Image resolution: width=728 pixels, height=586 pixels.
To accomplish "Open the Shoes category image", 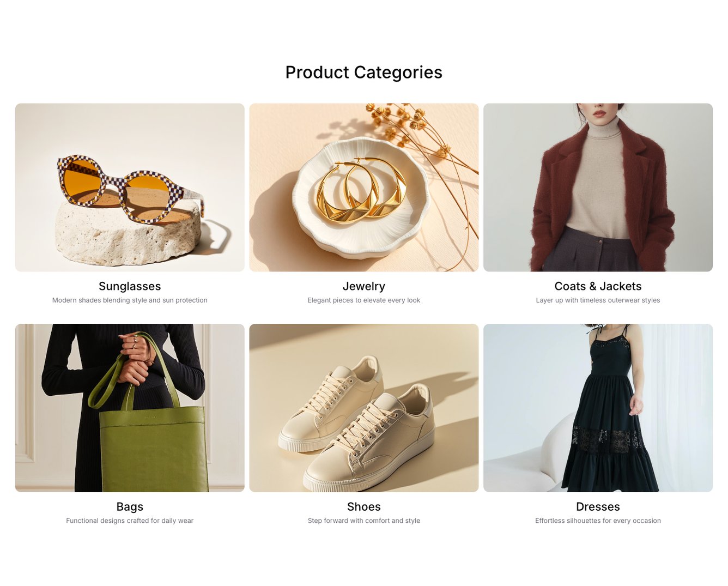I will pos(364,408).
